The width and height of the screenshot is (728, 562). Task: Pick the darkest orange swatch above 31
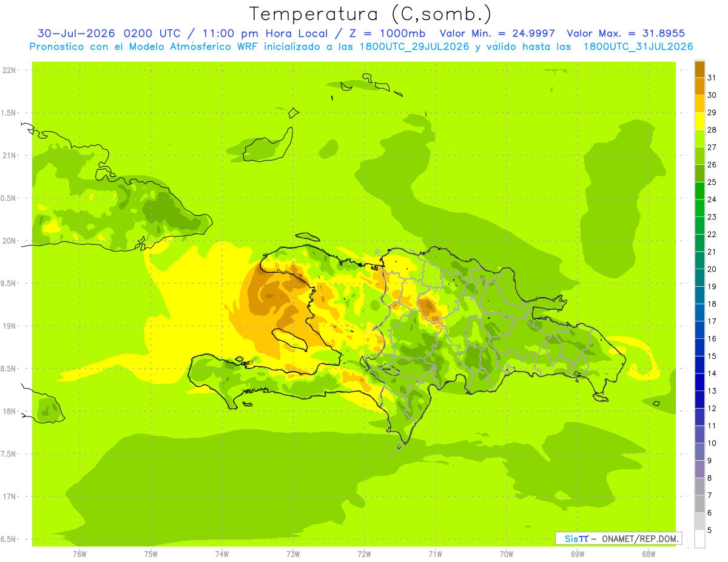(699, 69)
